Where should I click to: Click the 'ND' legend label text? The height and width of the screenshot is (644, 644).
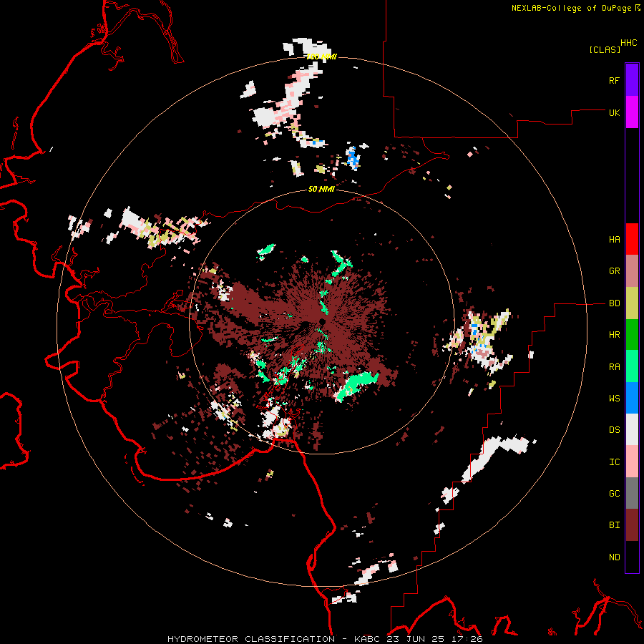(x=614, y=557)
